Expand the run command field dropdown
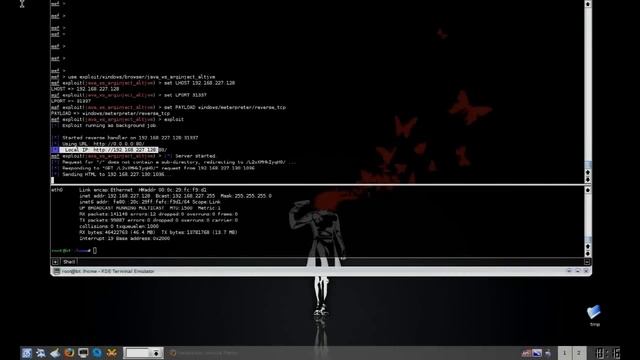 156,353
